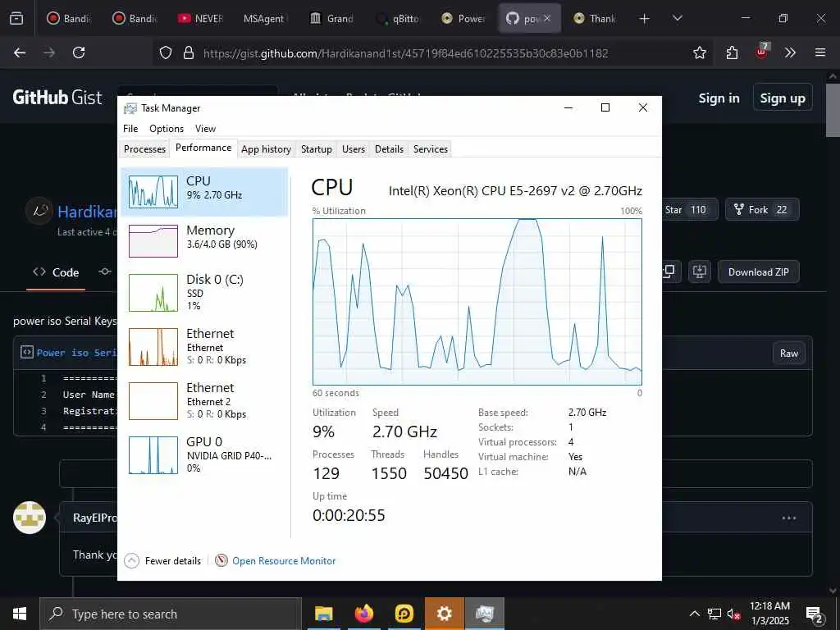Select the CPU performance graph thumbnail
Viewport: 840px width, 630px height.
pos(153,191)
